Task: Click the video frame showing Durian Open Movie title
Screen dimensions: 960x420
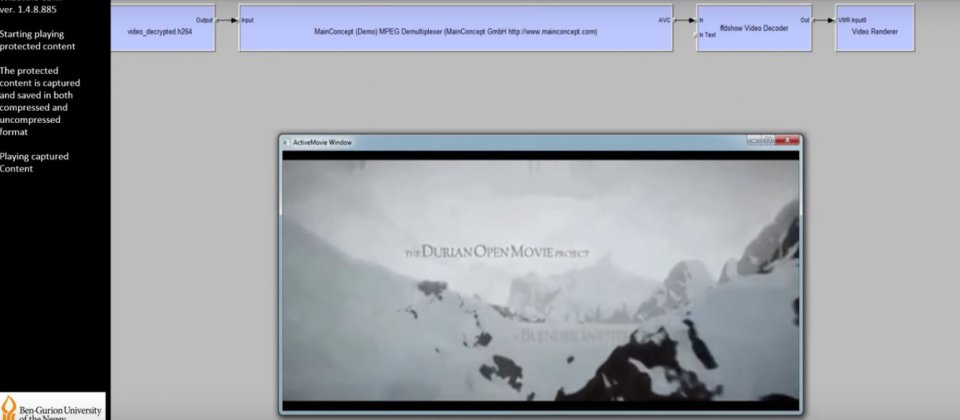Action: 541,280
